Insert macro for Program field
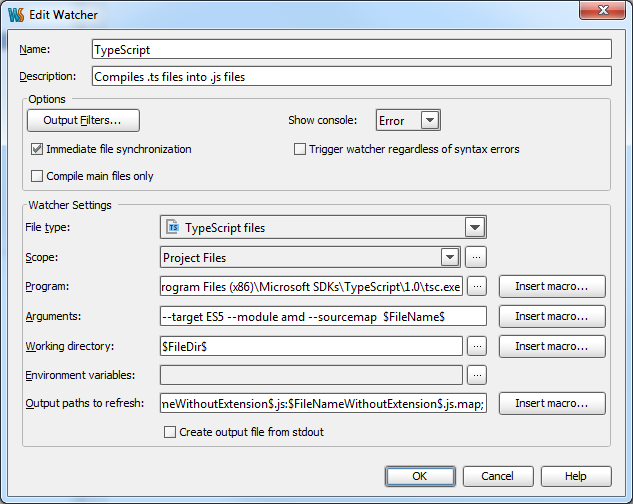The width and height of the screenshot is (633, 504). pos(552,286)
